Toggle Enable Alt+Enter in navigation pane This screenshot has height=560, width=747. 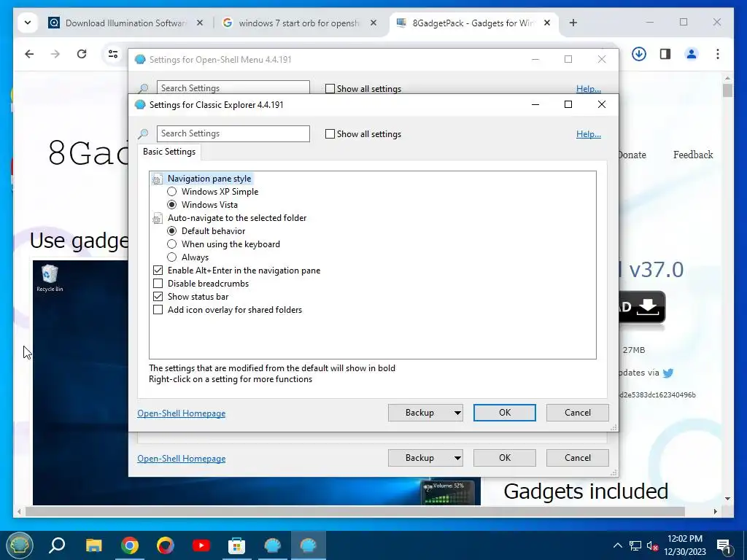click(x=158, y=271)
